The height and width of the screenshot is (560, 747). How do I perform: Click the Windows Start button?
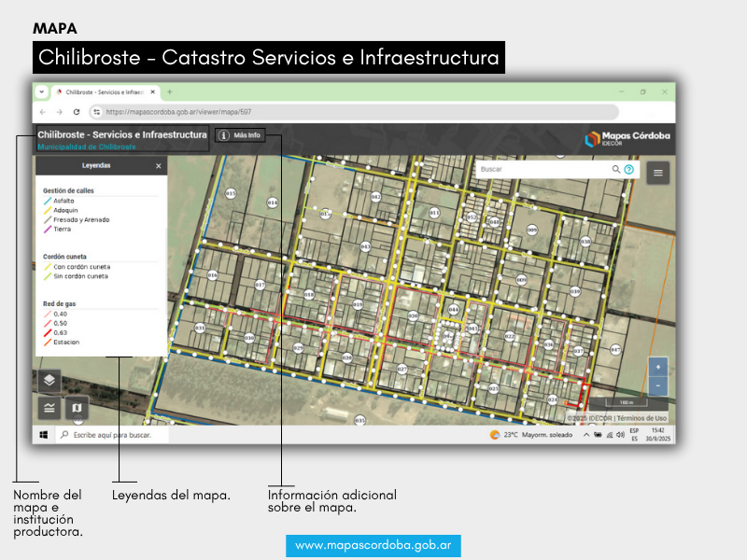tap(43, 435)
